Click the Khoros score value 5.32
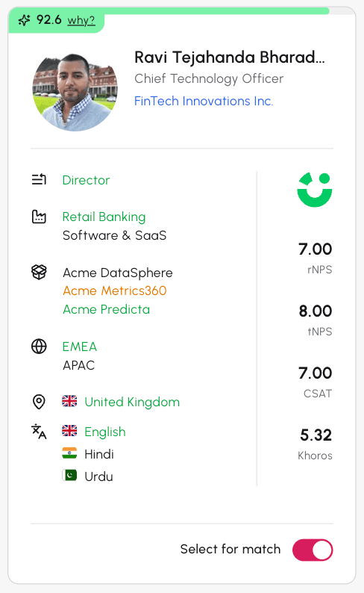The width and height of the screenshot is (364, 593). click(x=316, y=435)
